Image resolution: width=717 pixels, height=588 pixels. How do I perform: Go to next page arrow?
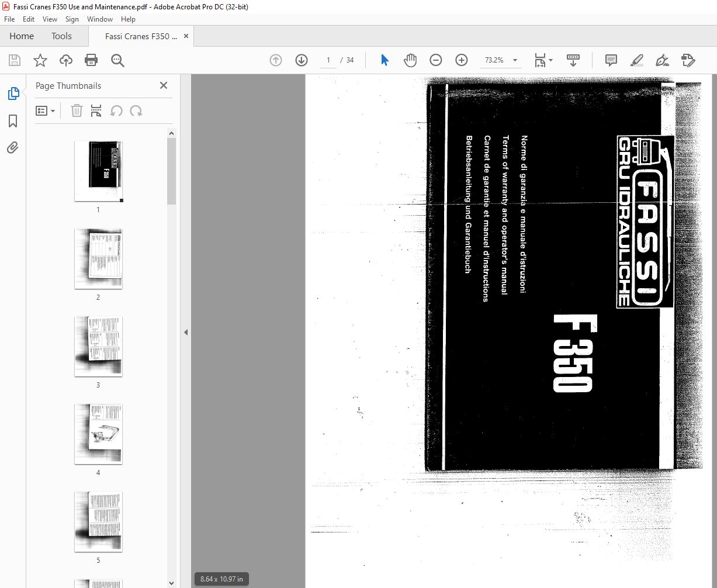click(x=302, y=60)
